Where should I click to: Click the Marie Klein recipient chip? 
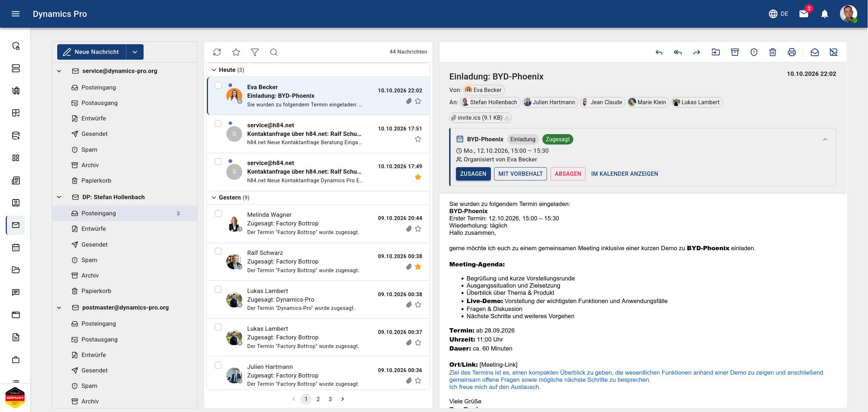tap(648, 102)
